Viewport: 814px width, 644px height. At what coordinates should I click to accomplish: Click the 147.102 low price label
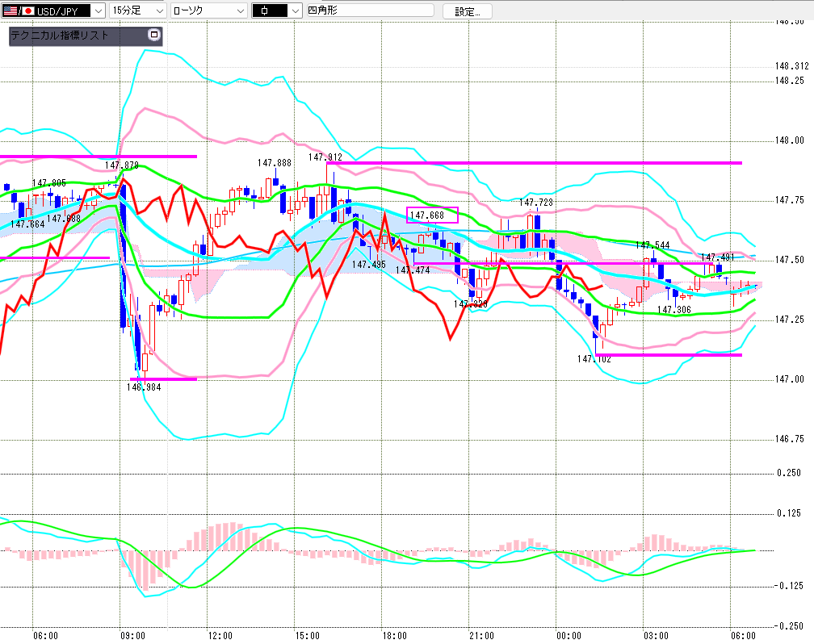point(594,359)
